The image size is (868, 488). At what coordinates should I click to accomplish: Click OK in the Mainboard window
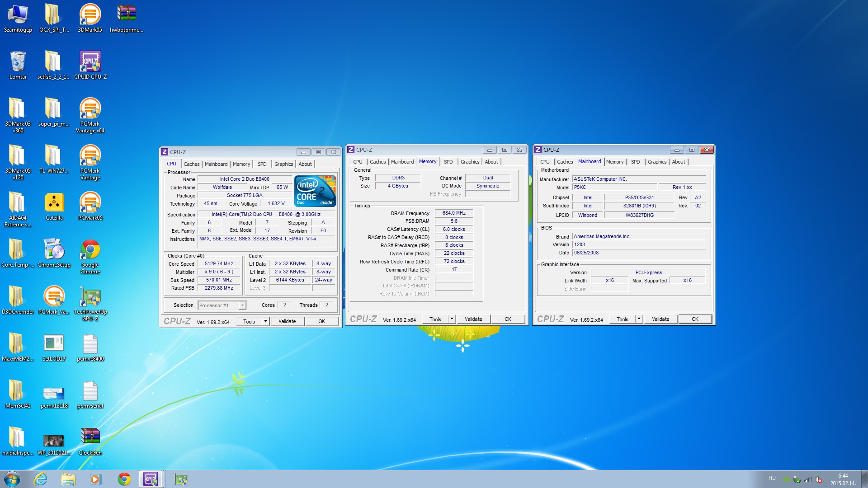click(695, 319)
